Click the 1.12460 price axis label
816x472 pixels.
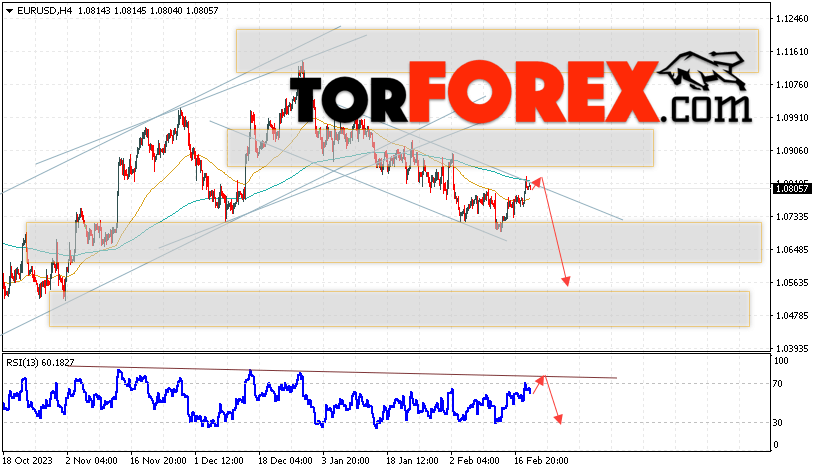[x=792, y=19]
